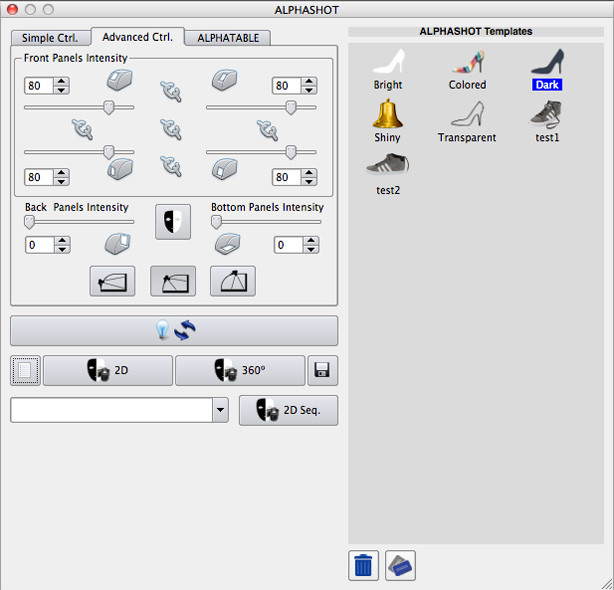Select the medium camera angle button
This screenshot has width=614, height=590.
click(173, 281)
